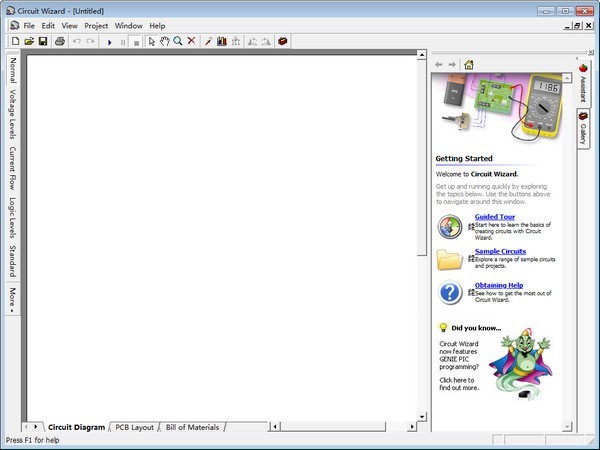This screenshot has height=450, width=600.
Task: Switch to the PCB Layout tab
Action: coord(135,427)
